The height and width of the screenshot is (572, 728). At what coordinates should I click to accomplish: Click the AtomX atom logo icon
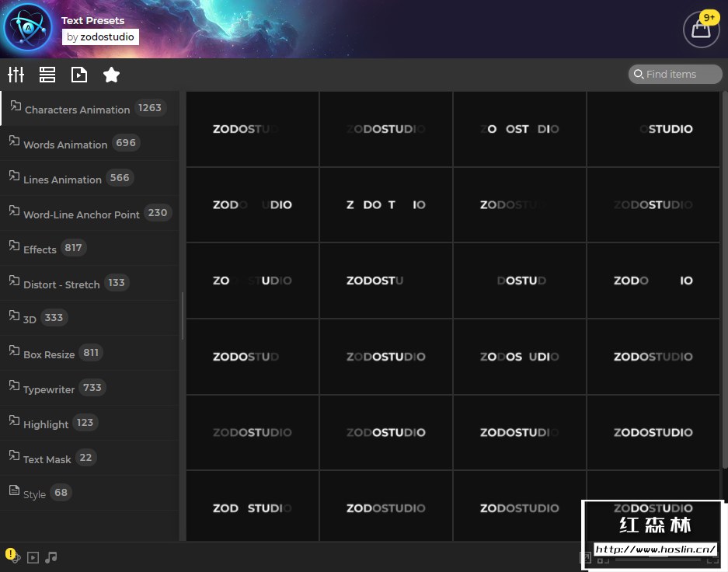pos(28,28)
